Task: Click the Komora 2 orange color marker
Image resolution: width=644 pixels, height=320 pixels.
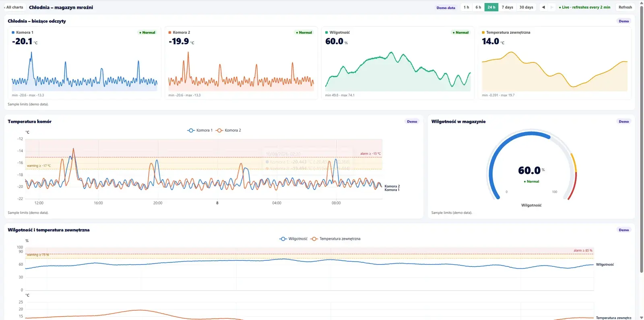Action: (170, 33)
